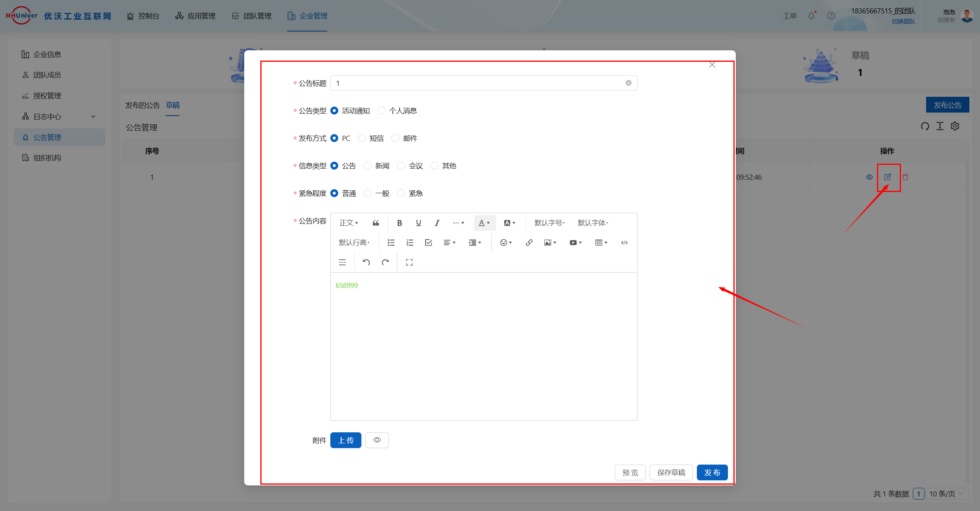Open the code block icon
The height and width of the screenshot is (511, 980).
[624, 243]
